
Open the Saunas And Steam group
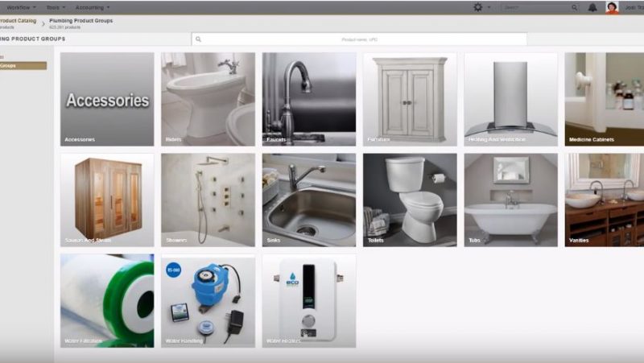pos(107,200)
